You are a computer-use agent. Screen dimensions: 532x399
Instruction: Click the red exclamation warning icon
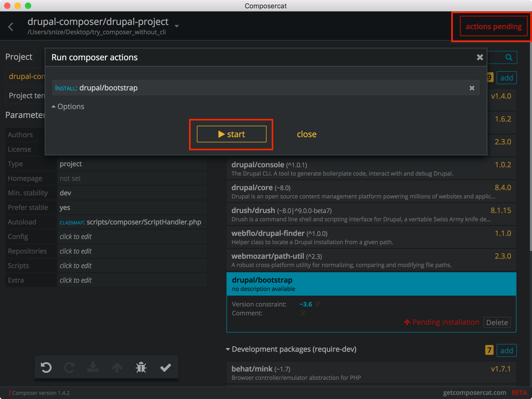(x=10, y=393)
